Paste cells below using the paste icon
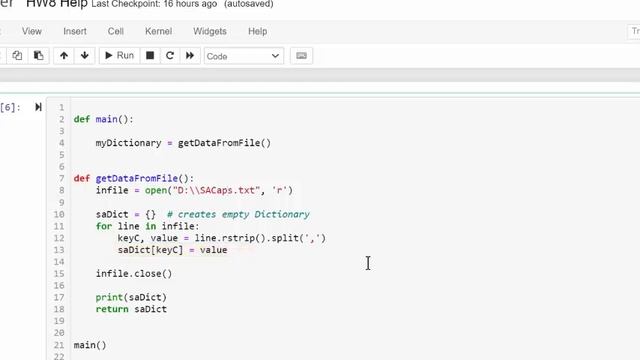Screen dimensions: 640x360 point(38,56)
